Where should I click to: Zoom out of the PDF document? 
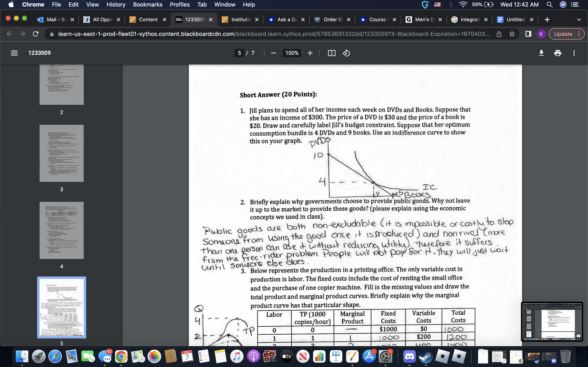pyautogui.click(x=274, y=53)
